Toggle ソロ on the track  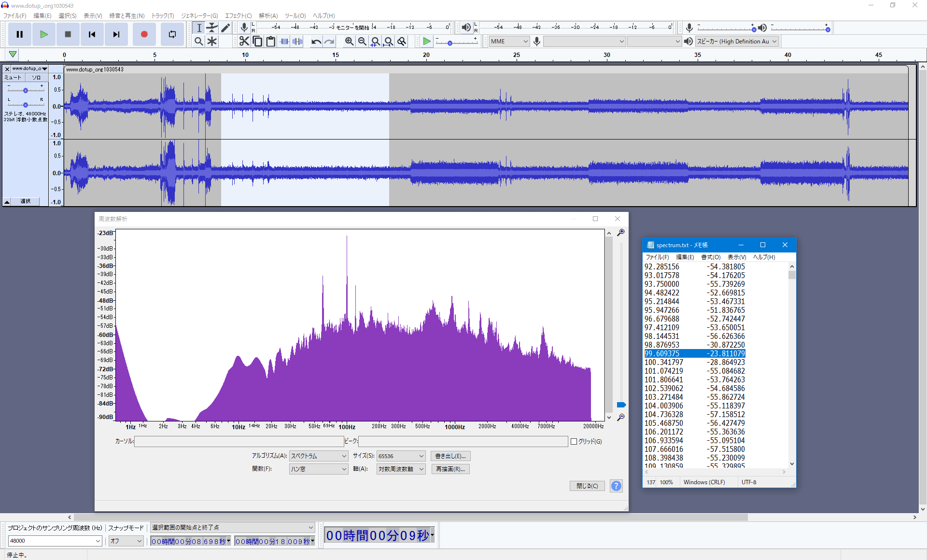36,78
